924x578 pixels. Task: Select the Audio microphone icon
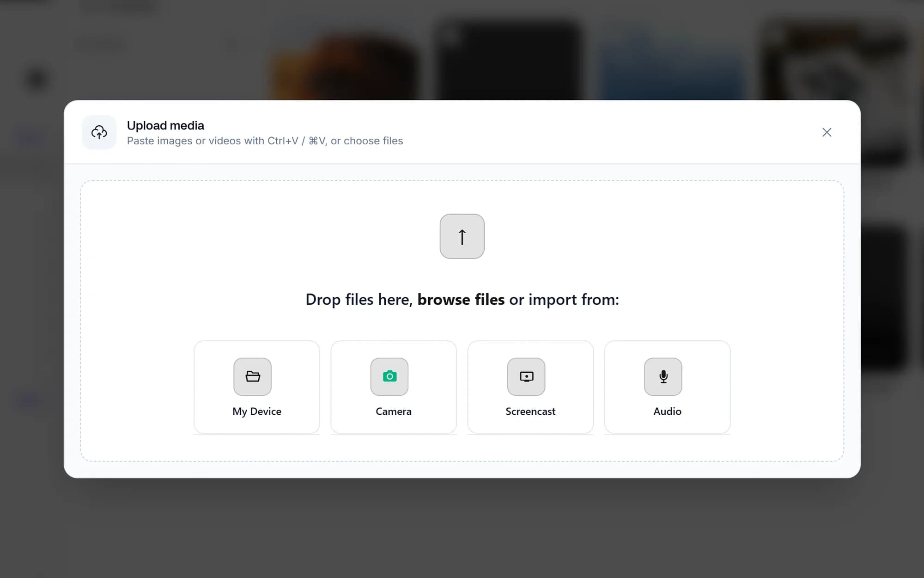pyautogui.click(x=663, y=376)
